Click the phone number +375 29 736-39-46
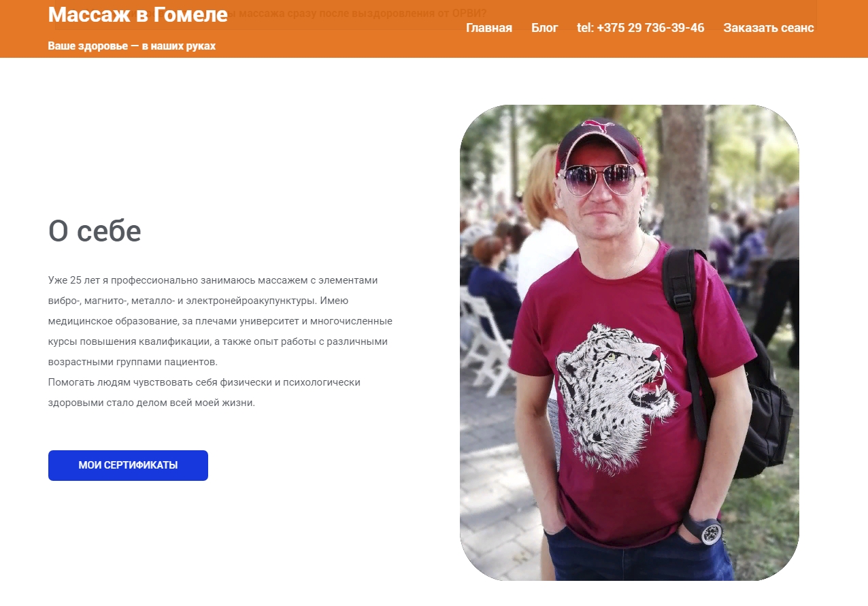The image size is (868, 606). (x=640, y=28)
